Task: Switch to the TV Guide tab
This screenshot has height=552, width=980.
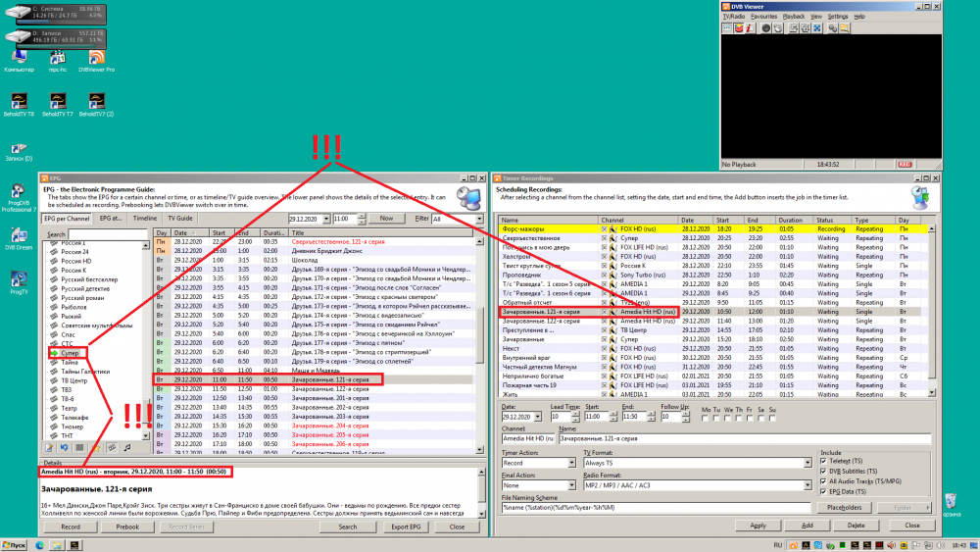Action: coord(179,218)
